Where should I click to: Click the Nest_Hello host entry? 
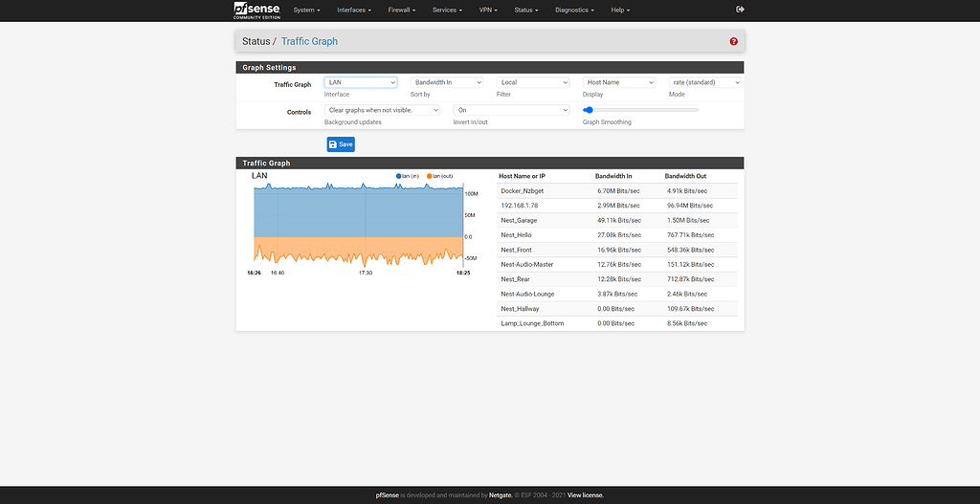[x=516, y=235]
